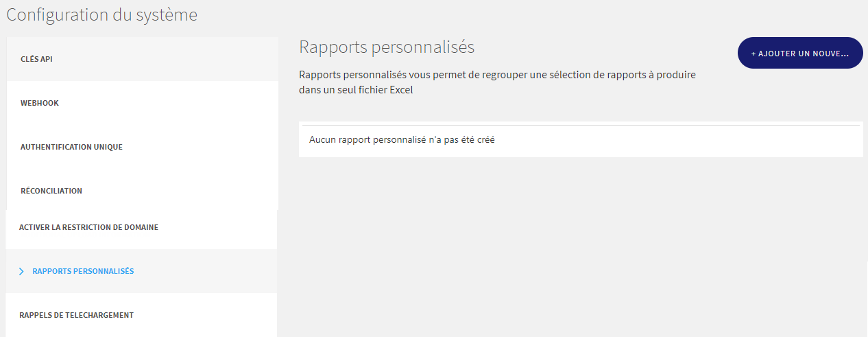
Task: Click blank area below reports list
Action: click(581, 247)
